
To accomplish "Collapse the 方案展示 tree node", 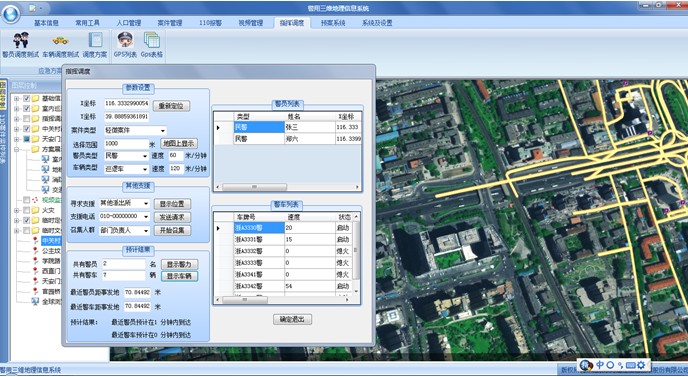I will pos(17,149).
